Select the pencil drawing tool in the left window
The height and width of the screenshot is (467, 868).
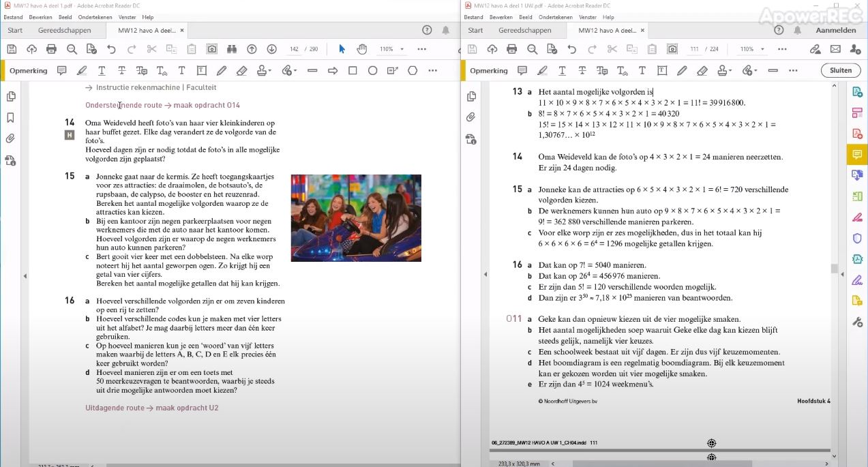click(x=222, y=70)
